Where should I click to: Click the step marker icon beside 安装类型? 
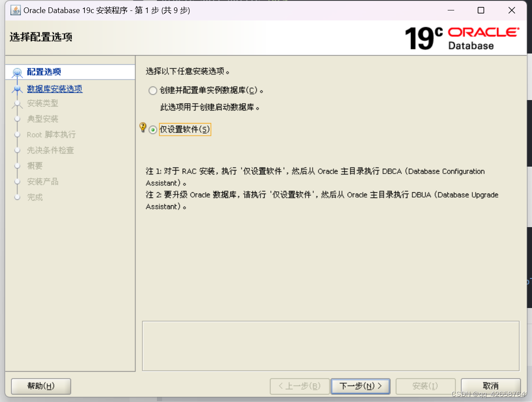pyautogui.click(x=17, y=104)
